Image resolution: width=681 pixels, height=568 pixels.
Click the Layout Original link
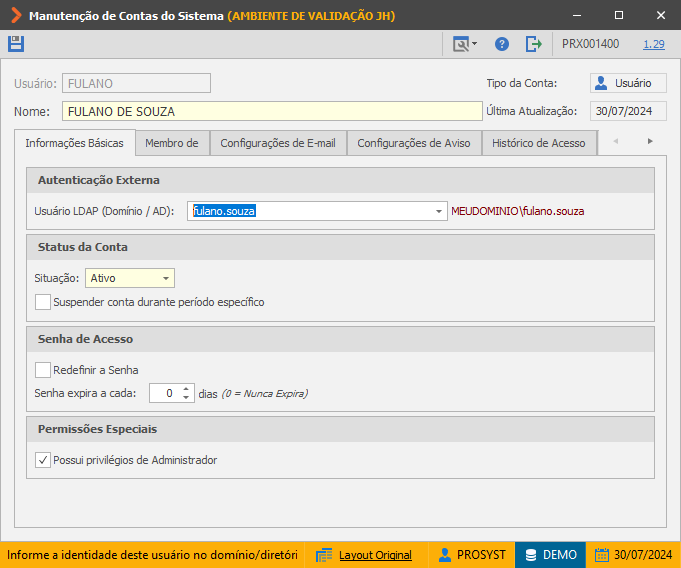tap(375, 555)
